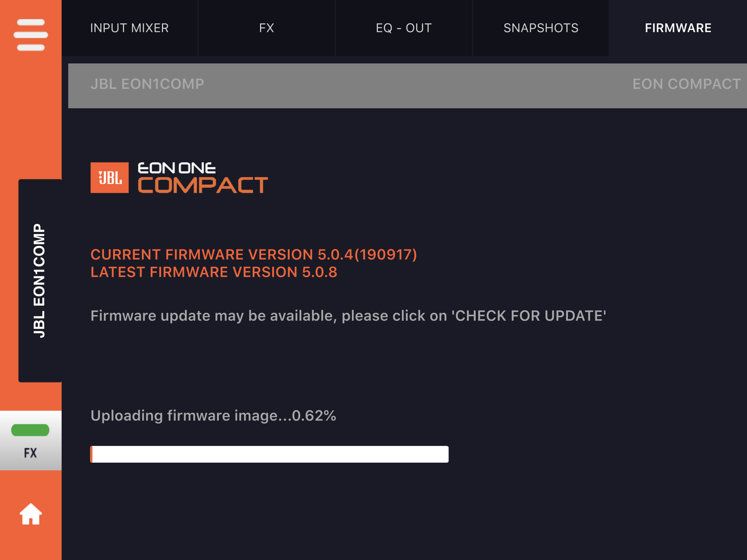Click the orange JBL logo square
The image size is (747, 560).
coord(109,178)
